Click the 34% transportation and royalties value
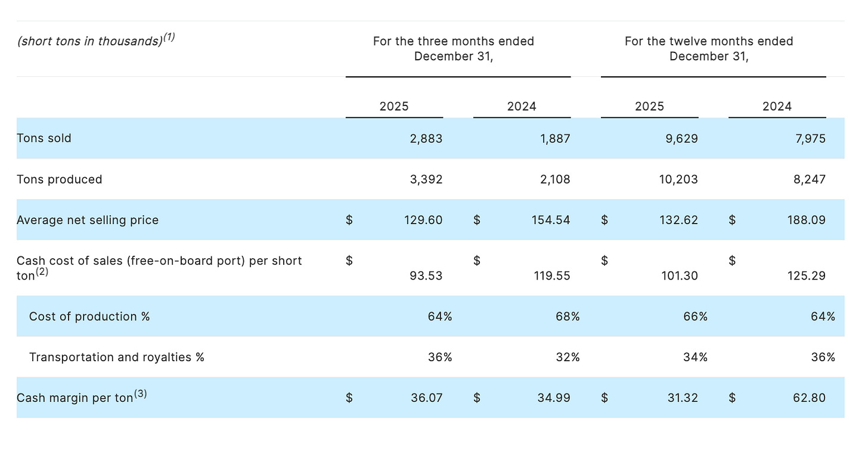The image size is (868, 456). pyautogui.click(x=695, y=357)
